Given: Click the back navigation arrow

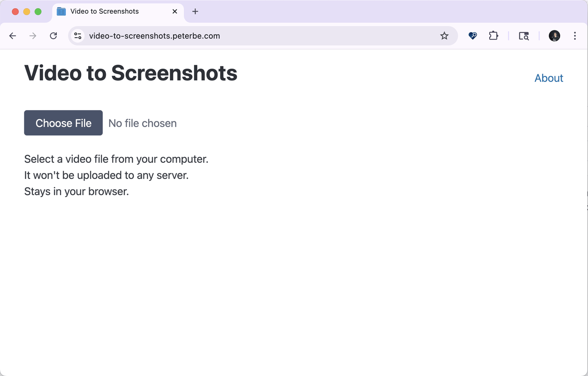Looking at the screenshot, I should tap(13, 36).
